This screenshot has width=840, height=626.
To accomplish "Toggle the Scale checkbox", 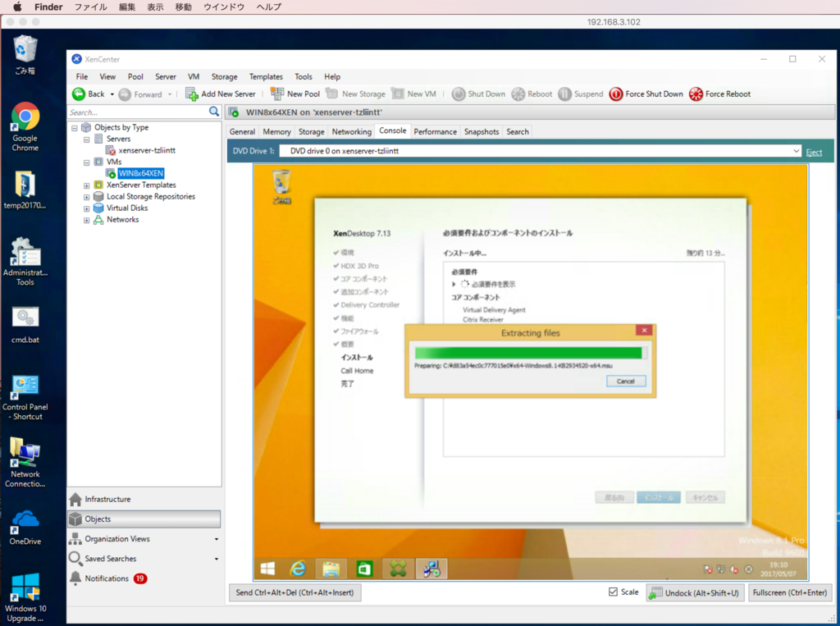I will pos(613,592).
